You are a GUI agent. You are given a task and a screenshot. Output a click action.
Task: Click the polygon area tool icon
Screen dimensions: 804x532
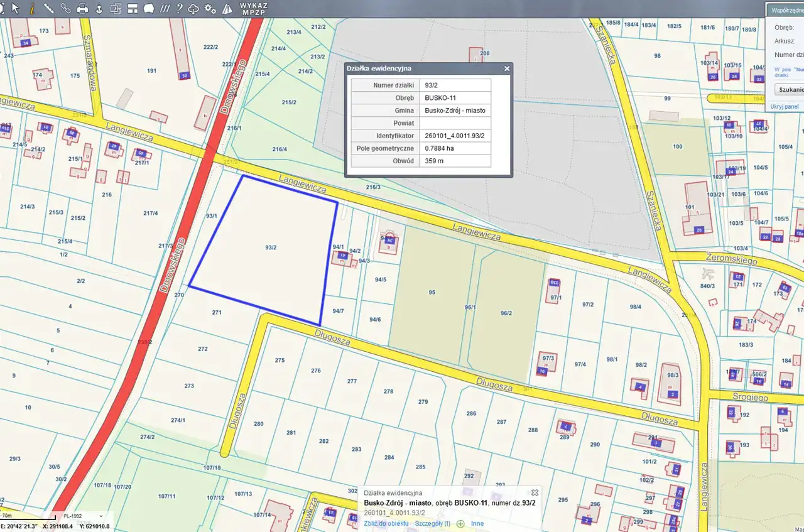tap(149, 8)
